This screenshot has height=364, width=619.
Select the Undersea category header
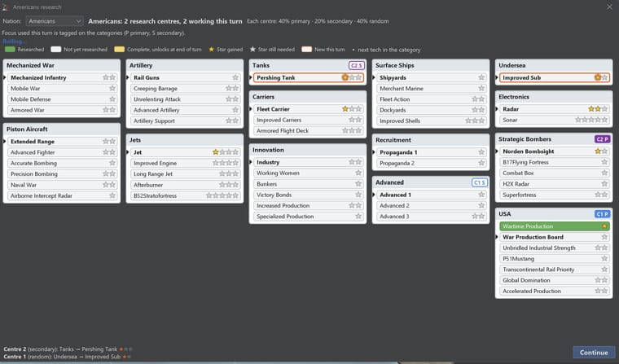[554, 65]
